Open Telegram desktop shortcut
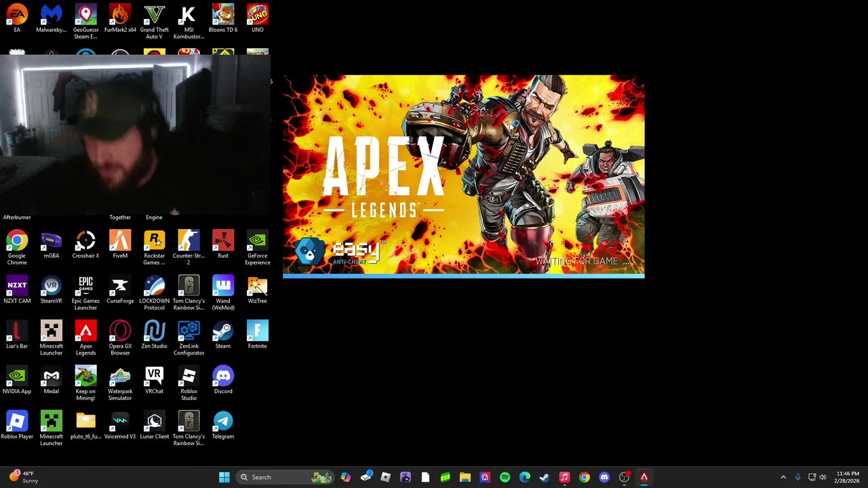Image resolution: width=868 pixels, height=488 pixels. point(223,426)
